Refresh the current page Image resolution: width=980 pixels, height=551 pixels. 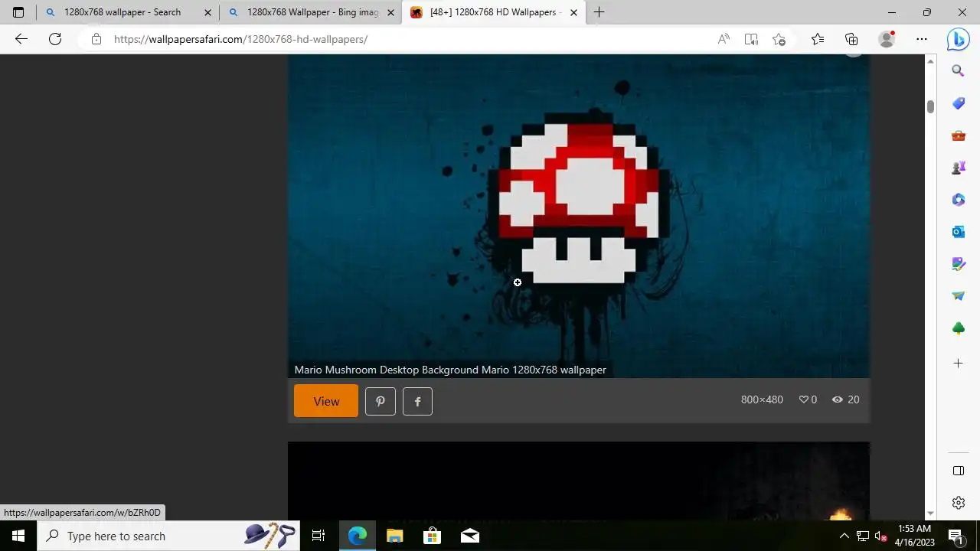[55, 39]
